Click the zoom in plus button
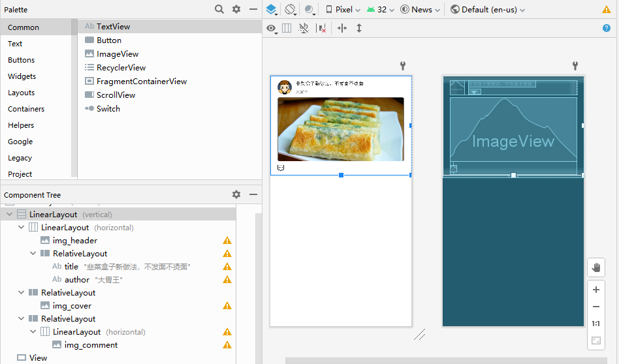The height and width of the screenshot is (364, 619). (x=595, y=290)
